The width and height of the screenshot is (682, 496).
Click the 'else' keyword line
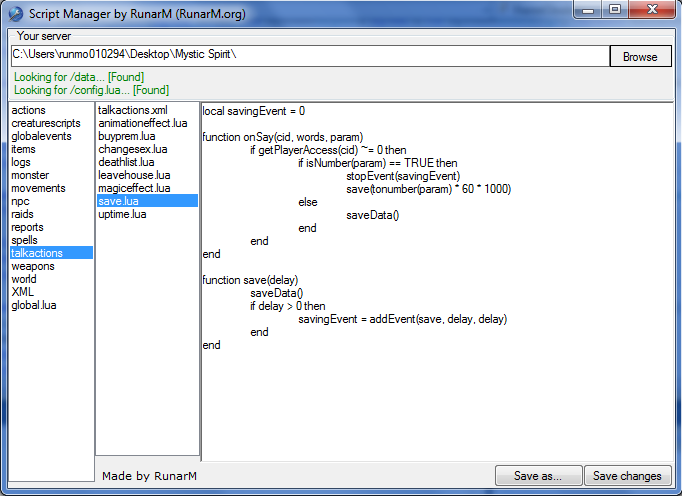click(308, 202)
